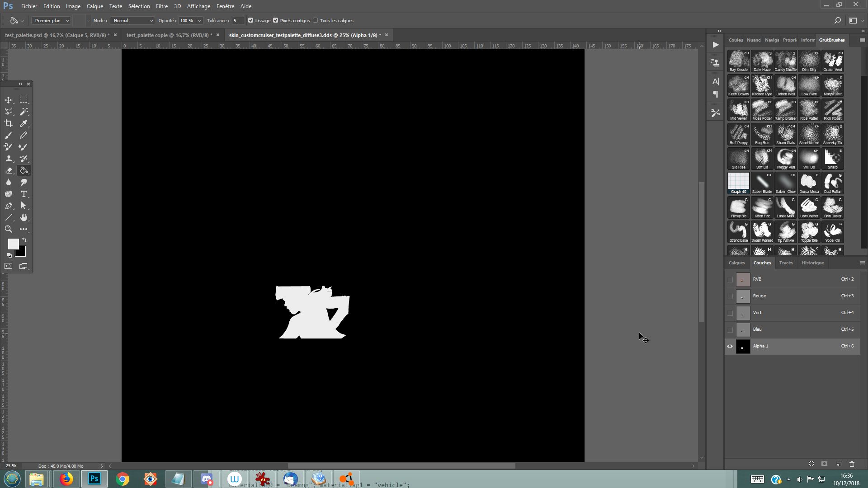The width and height of the screenshot is (868, 488).
Task: Show the RVB channel visibility
Action: [x=730, y=280]
